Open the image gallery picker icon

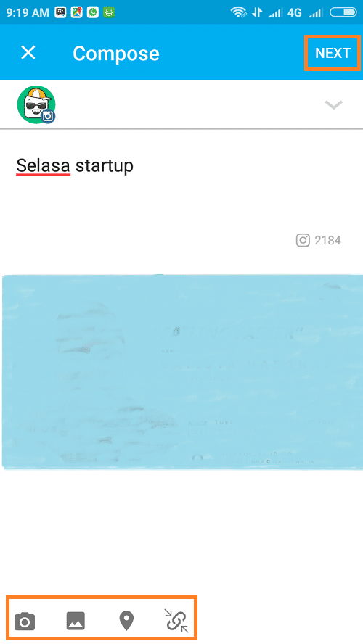point(76,621)
